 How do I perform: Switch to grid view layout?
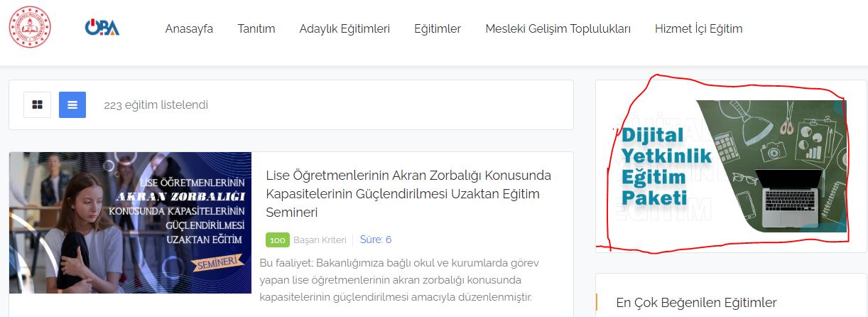[x=37, y=105]
